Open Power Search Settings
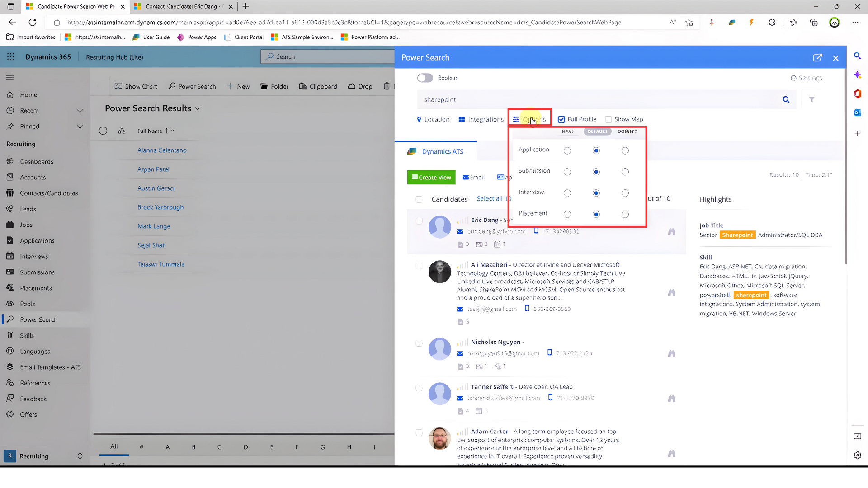 (x=806, y=78)
